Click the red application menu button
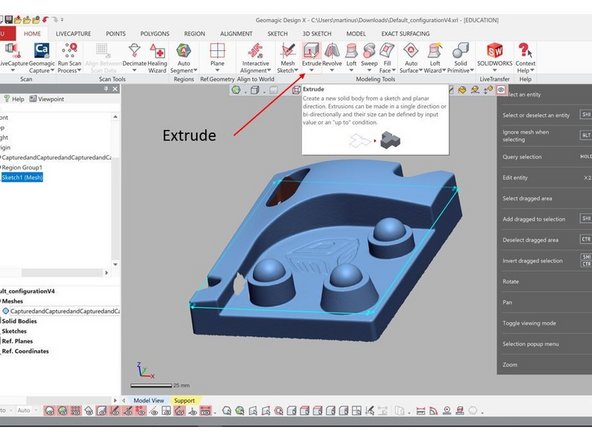Viewport: 592px width, 444px height. click(7, 34)
